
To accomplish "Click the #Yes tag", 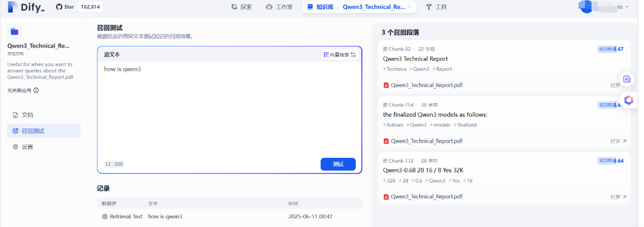I will point(454,181).
